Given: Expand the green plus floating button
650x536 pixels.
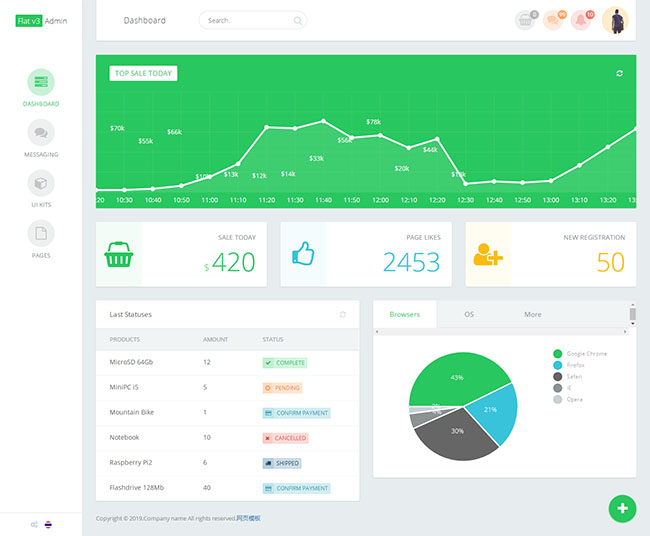Looking at the screenshot, I should pos(622,509).
